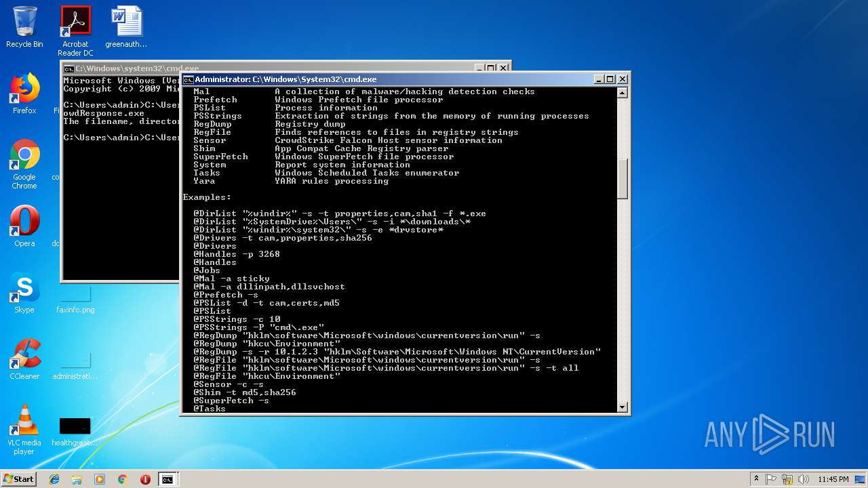
Task: Open VLC media player shortcut
Action: 24,430
